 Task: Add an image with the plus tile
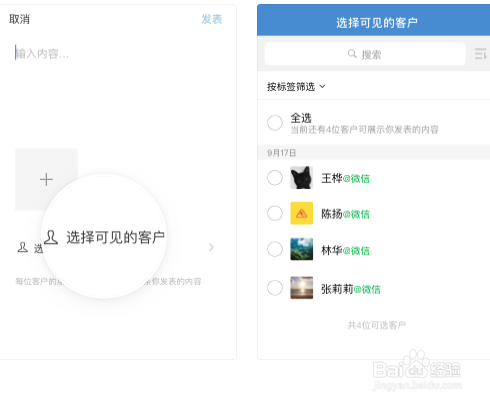coord(46,179)
